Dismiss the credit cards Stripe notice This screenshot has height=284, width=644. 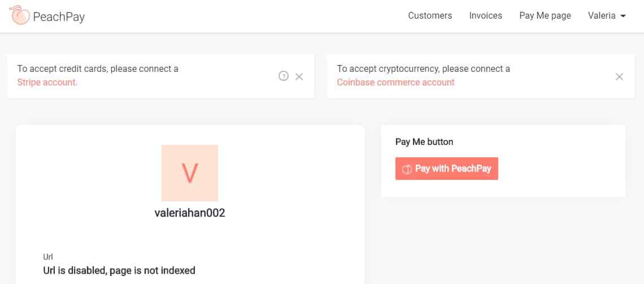tap(299, 76)
